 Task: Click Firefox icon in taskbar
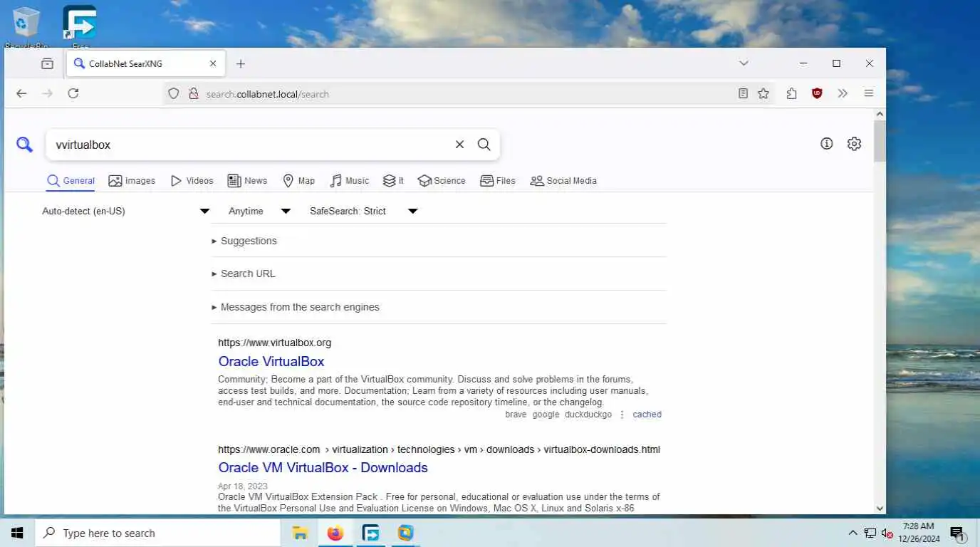(335, 533)
